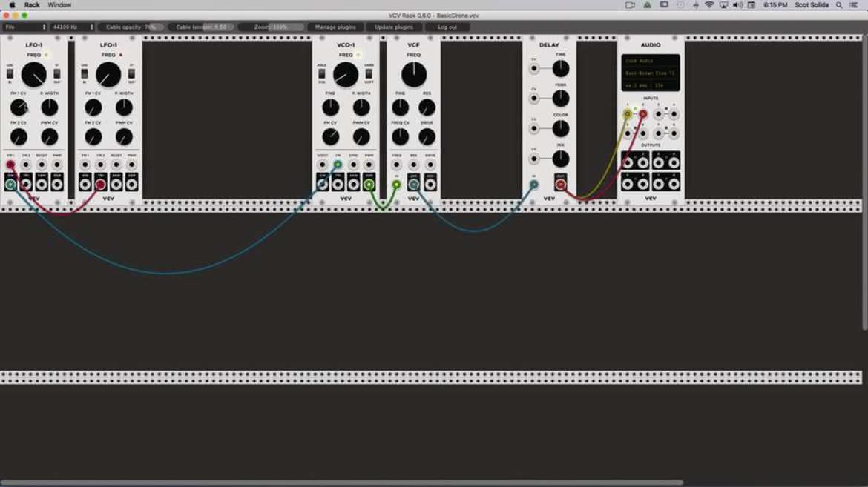The height and width of the screenshot is (487, 868).
Task: Click the Update plugins button
Action: click(394, 27)
